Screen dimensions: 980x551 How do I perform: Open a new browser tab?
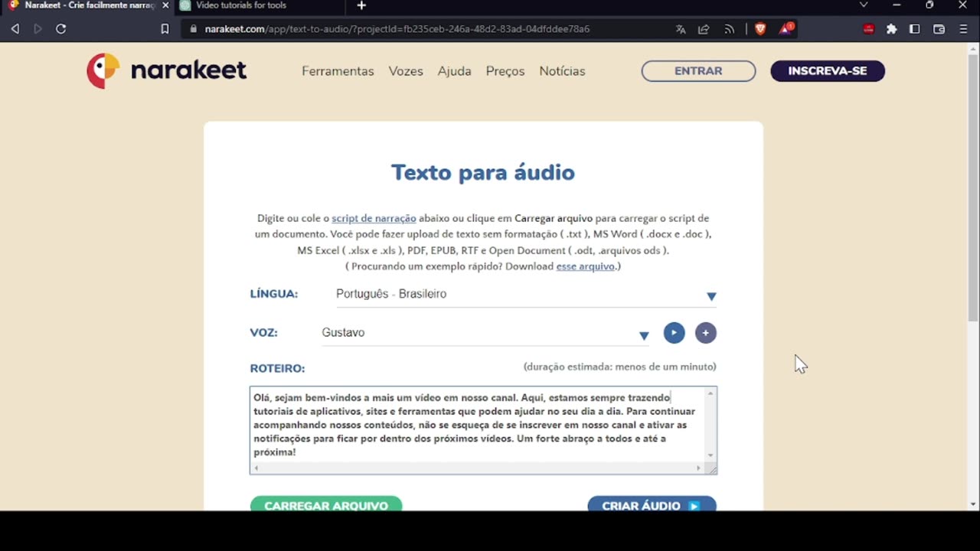(361, 5)
